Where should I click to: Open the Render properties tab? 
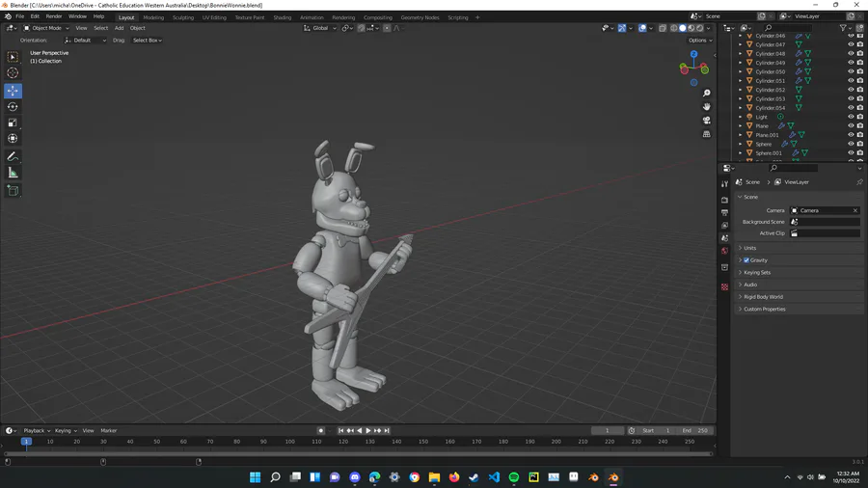[x=724, y=200]
